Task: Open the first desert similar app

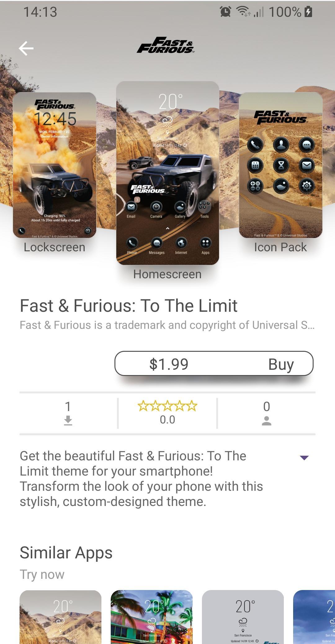Action: (x=60, y=617)
